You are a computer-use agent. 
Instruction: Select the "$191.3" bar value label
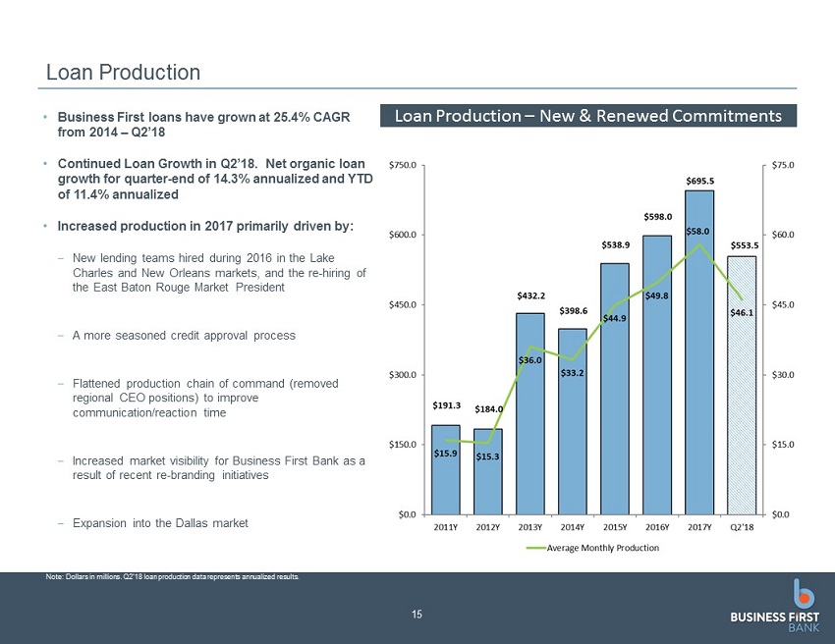[x=446, y=405]
